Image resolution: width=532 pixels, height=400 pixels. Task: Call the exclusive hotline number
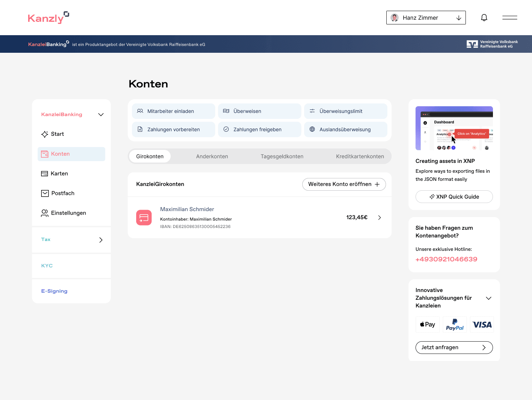point(446,259)
